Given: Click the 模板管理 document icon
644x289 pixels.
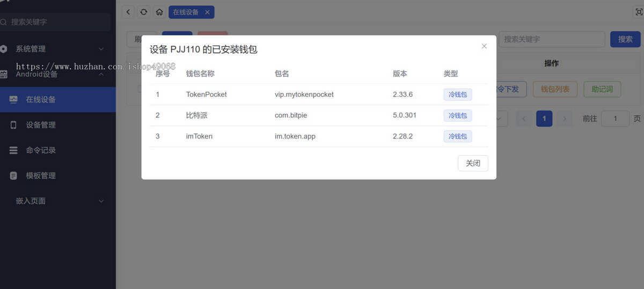Looking at the screenshot, I should (13, 176).
